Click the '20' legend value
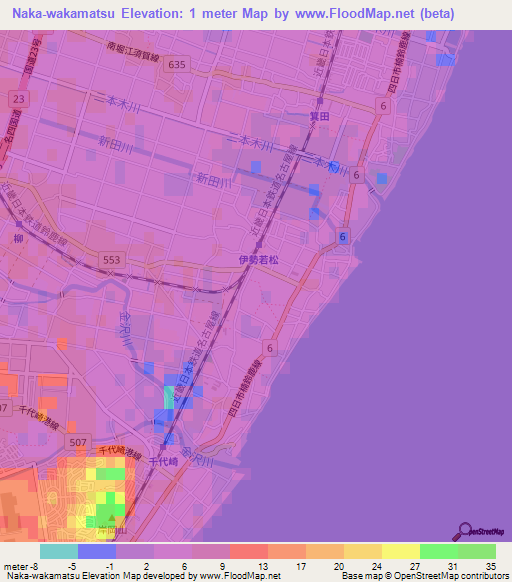The height and width of the screenshot is (582, 512). 338,566
